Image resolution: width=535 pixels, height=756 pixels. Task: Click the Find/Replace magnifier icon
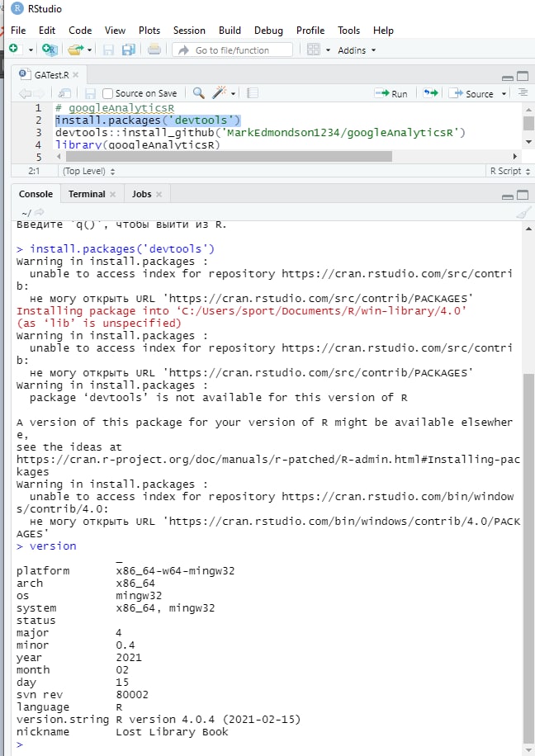(x=198, y=93)
